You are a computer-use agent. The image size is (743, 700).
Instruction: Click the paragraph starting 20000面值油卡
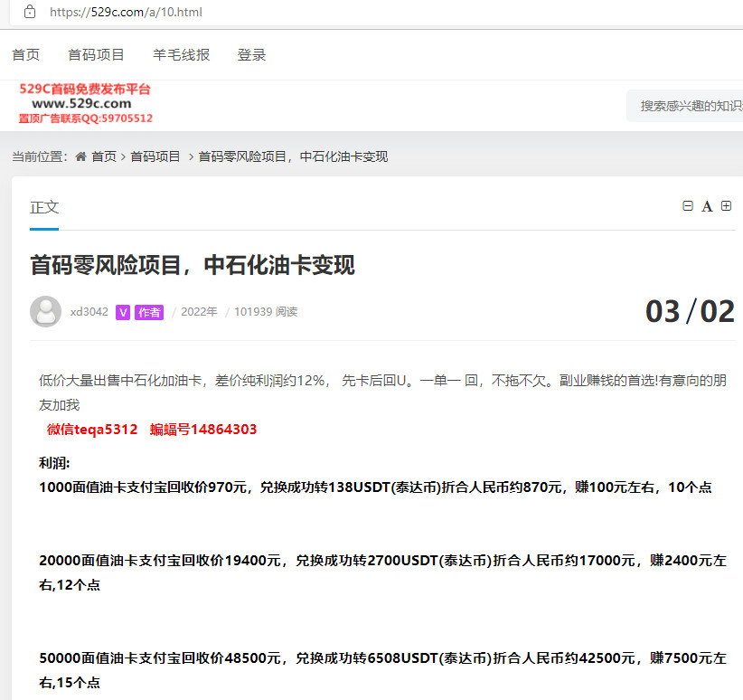coord(383,572)
